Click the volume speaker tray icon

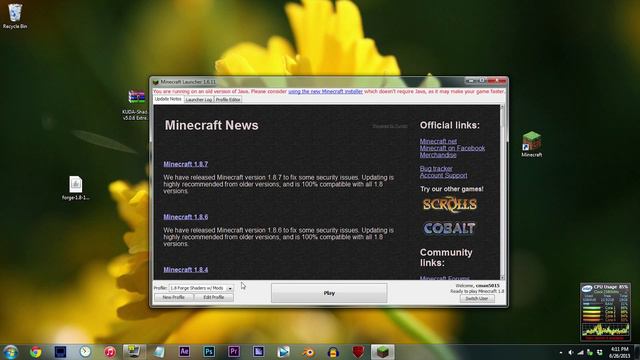coord(570,352)
